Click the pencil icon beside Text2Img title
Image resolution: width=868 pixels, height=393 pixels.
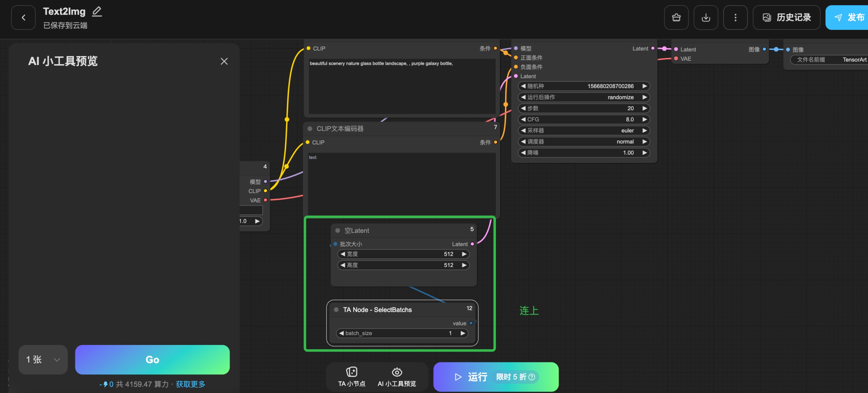point(97,12)
